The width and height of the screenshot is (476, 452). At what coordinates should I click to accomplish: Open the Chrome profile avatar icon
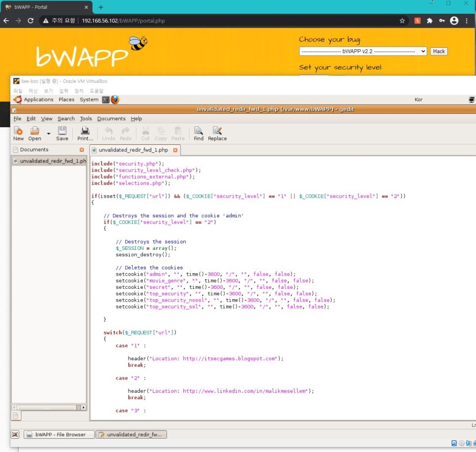pyautogui.click(x=454, y=21)
